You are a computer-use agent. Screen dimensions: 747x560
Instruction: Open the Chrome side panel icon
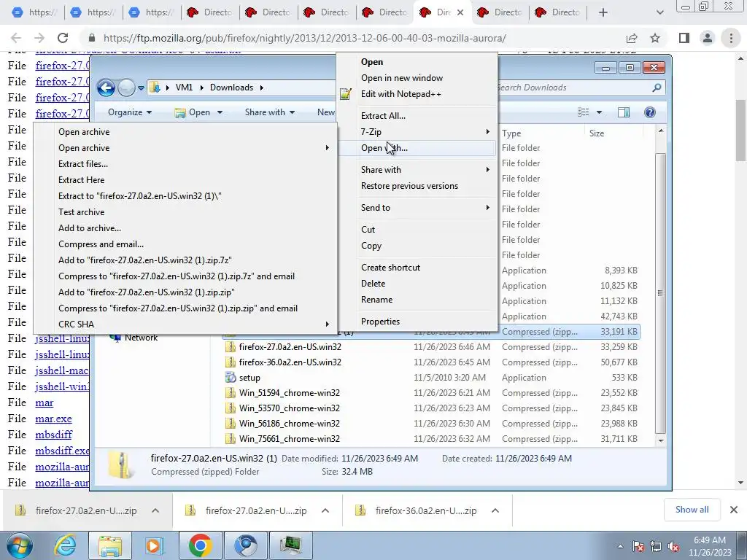click(x=684, y=38)
